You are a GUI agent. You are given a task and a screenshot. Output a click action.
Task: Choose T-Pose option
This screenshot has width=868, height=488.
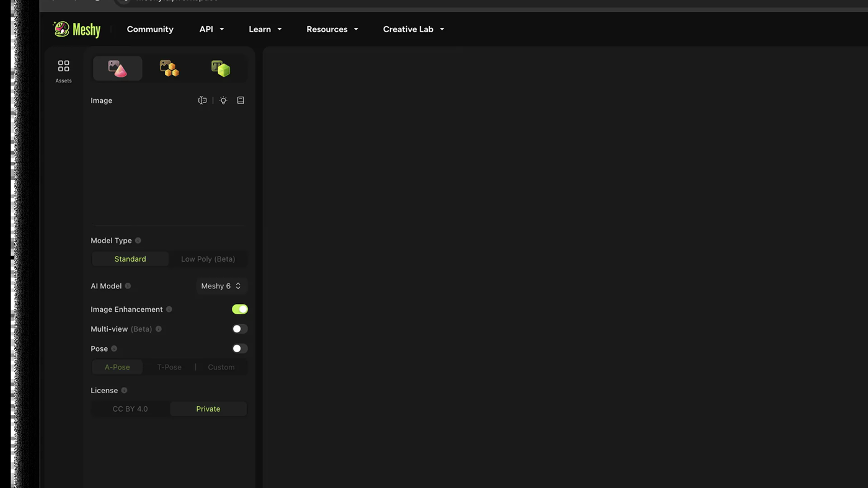click(169, 367)
